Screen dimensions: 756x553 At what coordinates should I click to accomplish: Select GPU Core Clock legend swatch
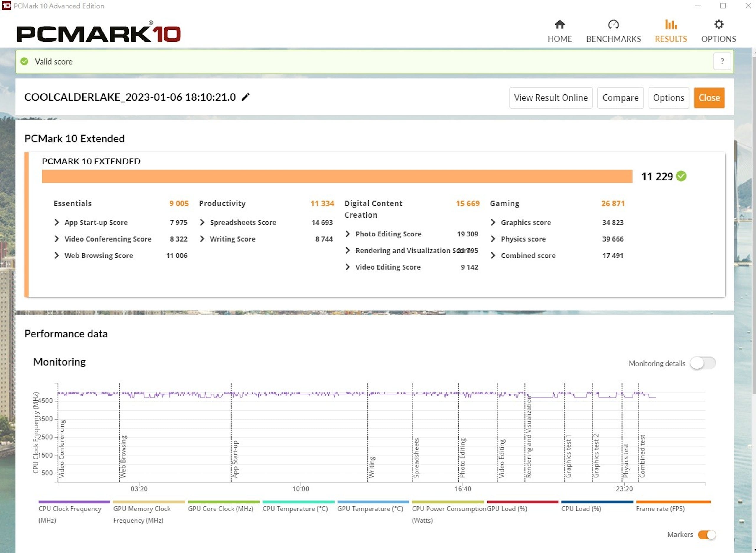[x=224, y=502]
